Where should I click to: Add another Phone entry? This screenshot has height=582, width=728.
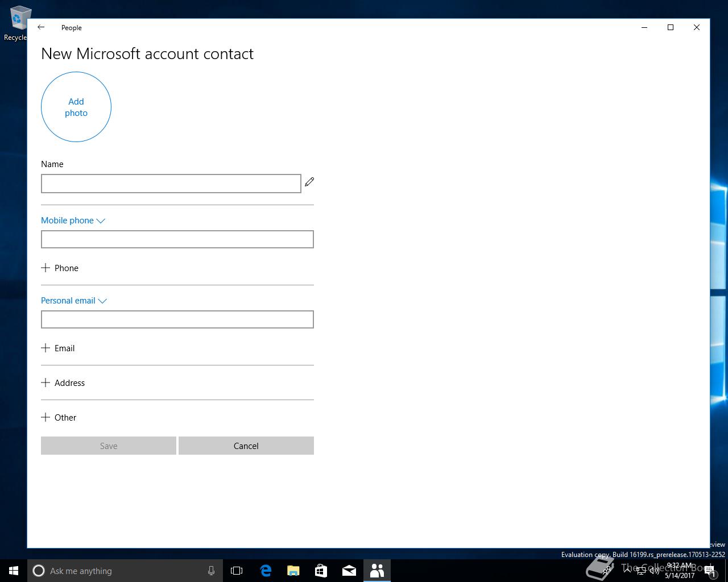coord(60,268)
